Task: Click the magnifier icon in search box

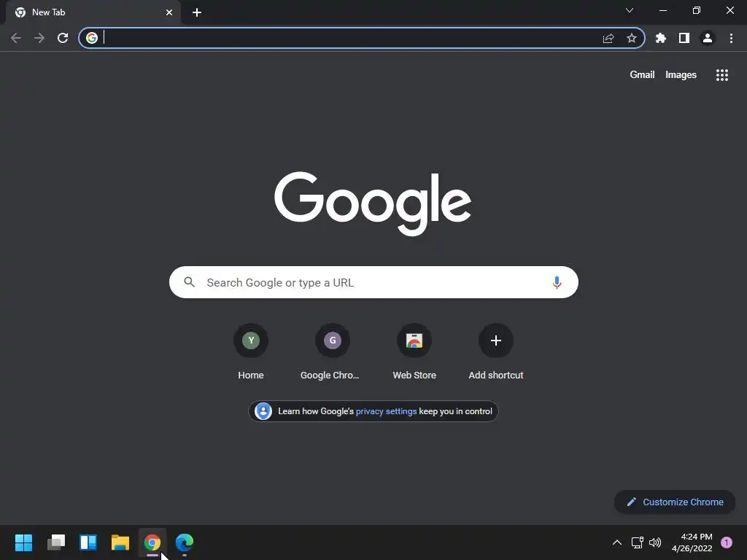Action: [190, 282]
